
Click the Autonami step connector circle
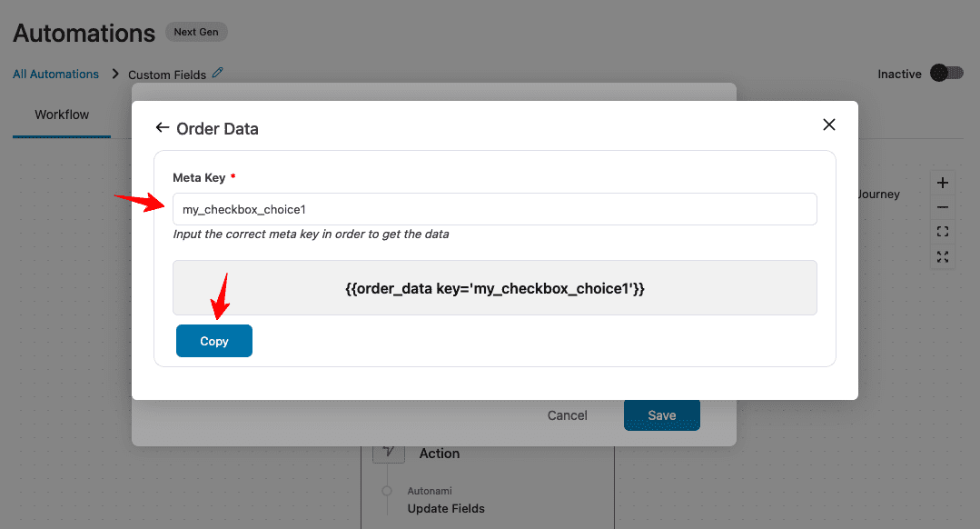tap(388, 491)
